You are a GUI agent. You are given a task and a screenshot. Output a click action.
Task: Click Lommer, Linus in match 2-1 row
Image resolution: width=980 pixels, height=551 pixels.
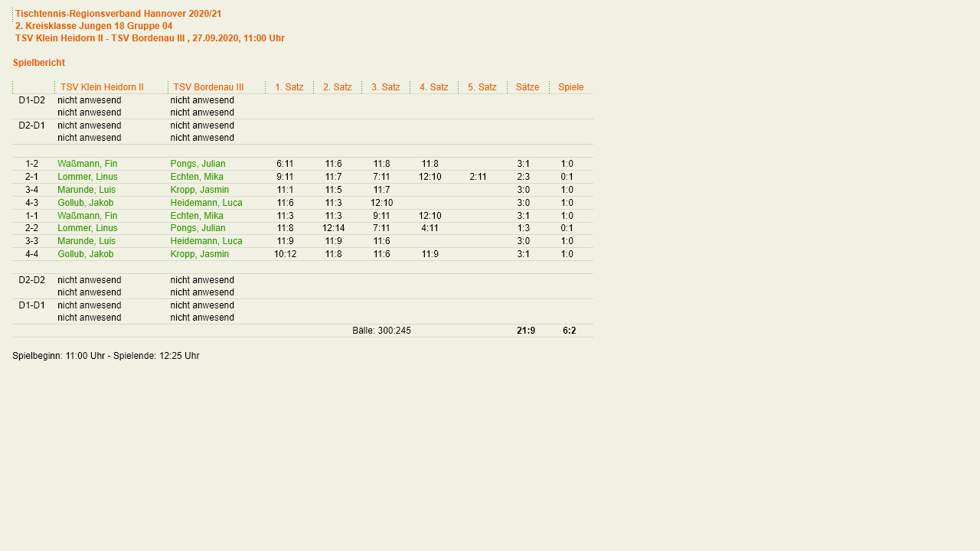click(x=87, y=177)
